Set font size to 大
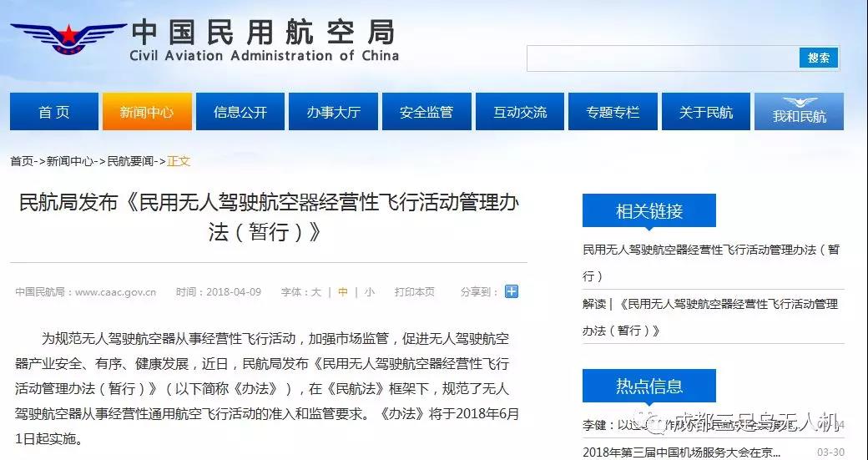 (x=316, y=291)
